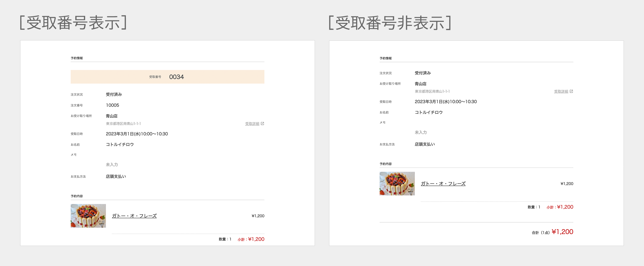Click the order number 10005

point(112,105)
